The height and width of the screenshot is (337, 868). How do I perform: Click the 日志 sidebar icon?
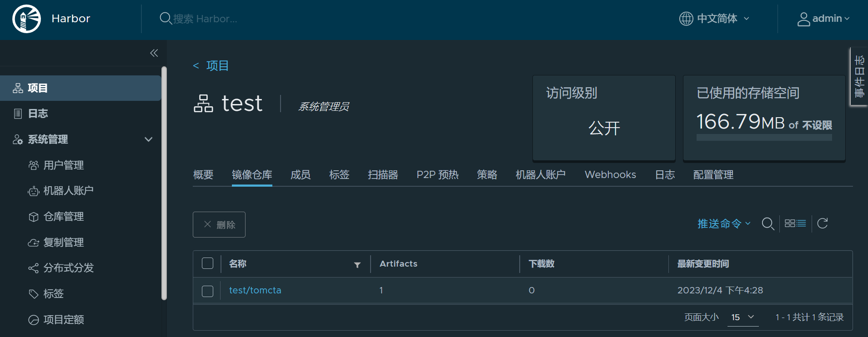[x=18, y=114]
